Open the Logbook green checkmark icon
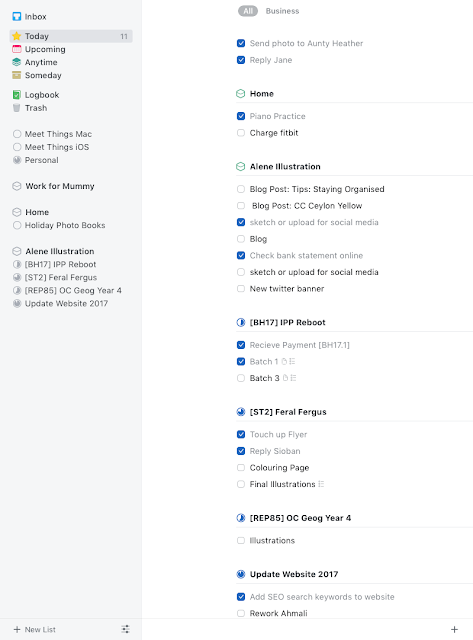 point(17,95)
